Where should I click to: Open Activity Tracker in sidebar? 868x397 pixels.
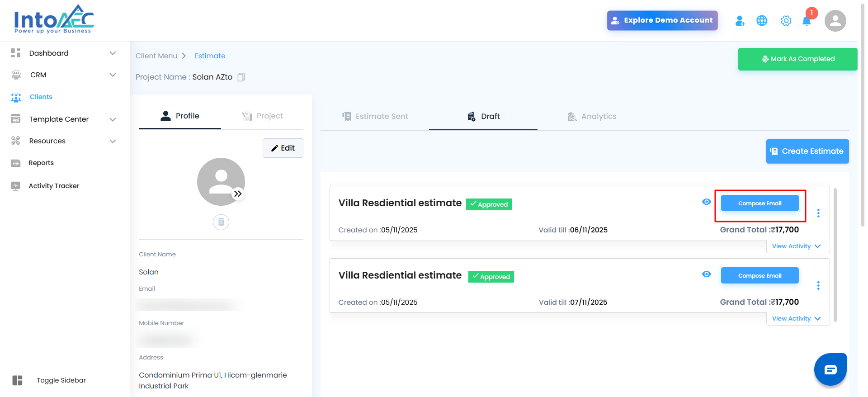(54, 186)
